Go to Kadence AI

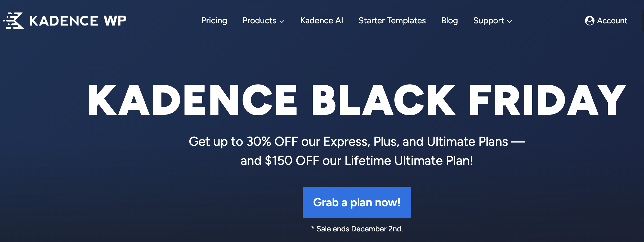321,21
